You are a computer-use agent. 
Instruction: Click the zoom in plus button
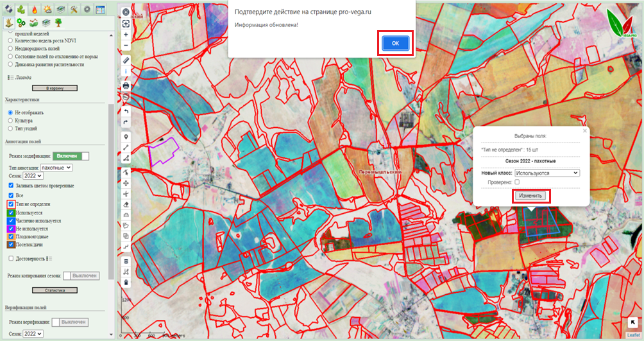pos(126,35)
